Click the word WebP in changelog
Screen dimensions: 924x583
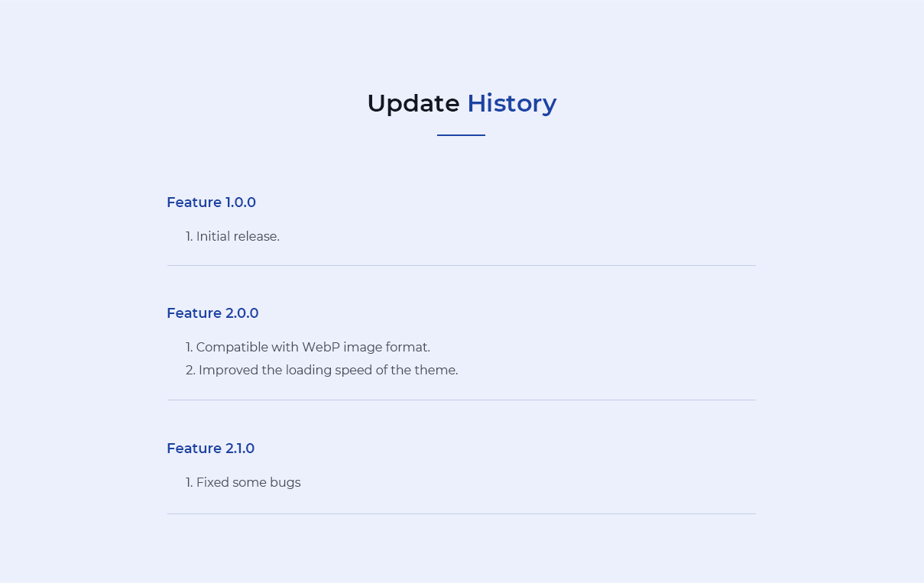coord(320,348)
